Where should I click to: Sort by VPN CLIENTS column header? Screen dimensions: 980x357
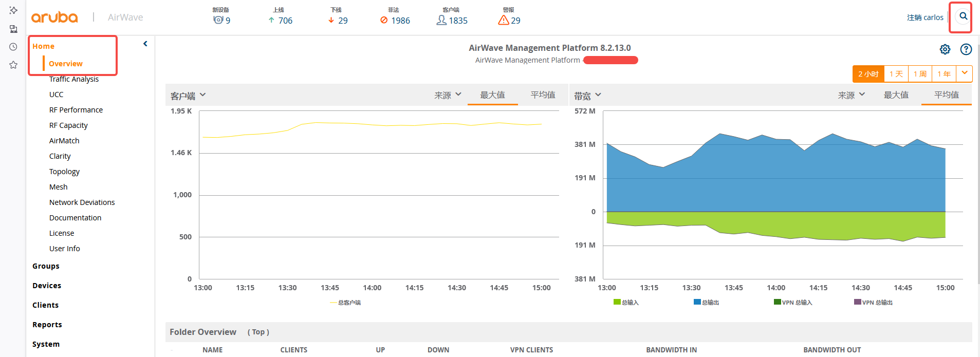532,350
